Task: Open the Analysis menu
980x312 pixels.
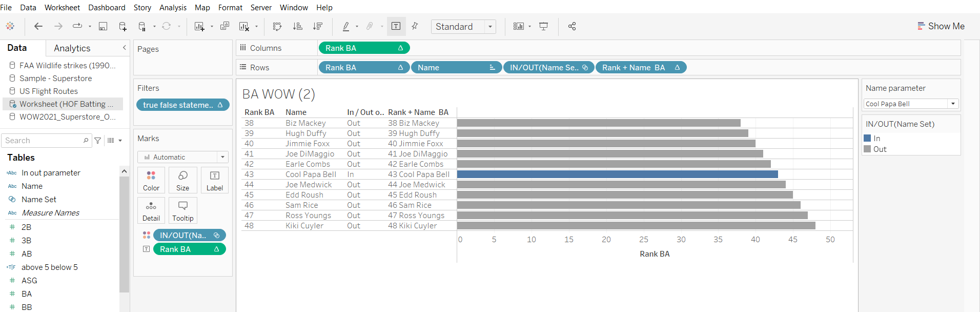Action: tap(173, 7)
